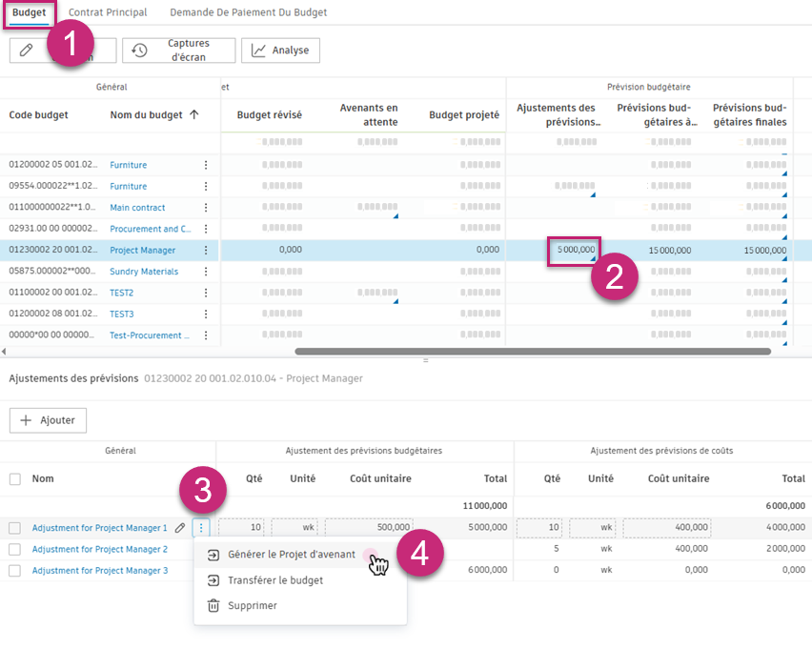Open the TEST3 budget link
This screenshot has height=669, width=812.
(x=122, y=314)
